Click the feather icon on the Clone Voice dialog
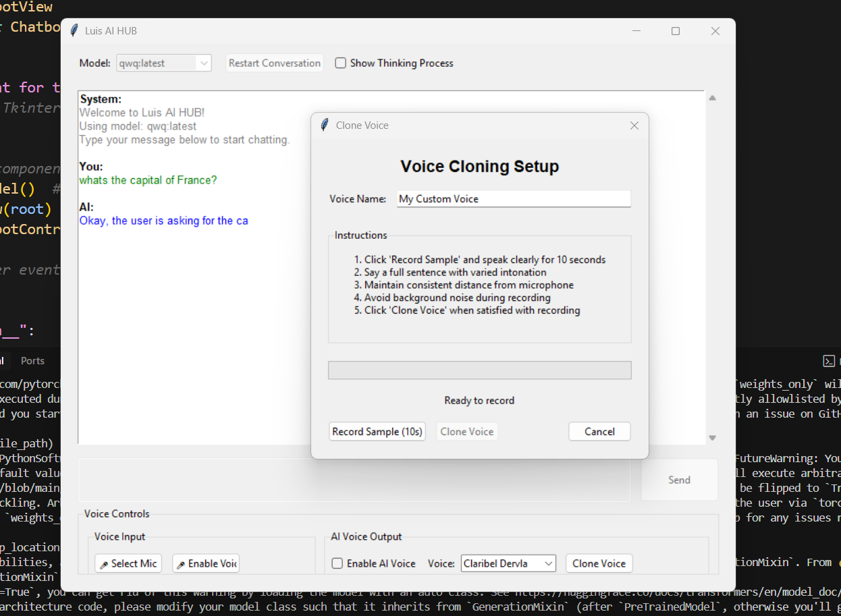Screen dimensions: 841x616 tap(324, 125)
